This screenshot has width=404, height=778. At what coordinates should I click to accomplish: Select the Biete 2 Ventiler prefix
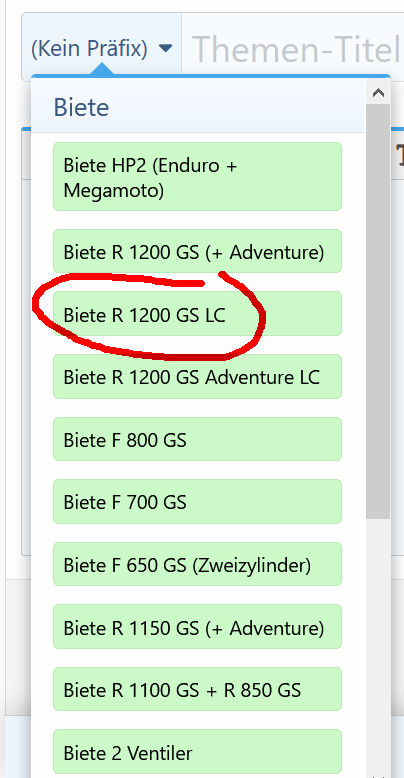[x=198, y=752]
